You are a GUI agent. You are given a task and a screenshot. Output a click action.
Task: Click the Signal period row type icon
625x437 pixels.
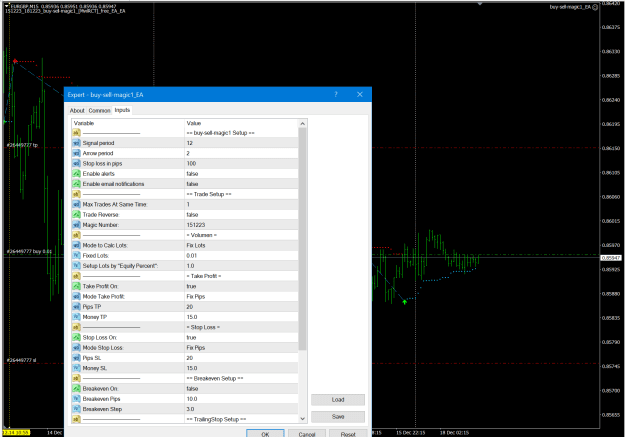pyautogui.click(x=76, y=143)
